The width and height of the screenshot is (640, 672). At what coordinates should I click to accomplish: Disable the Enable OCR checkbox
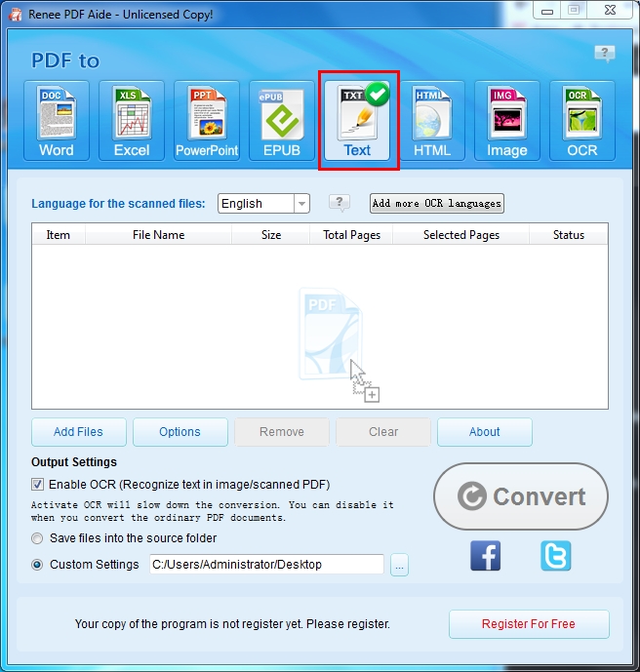[38, 485]
